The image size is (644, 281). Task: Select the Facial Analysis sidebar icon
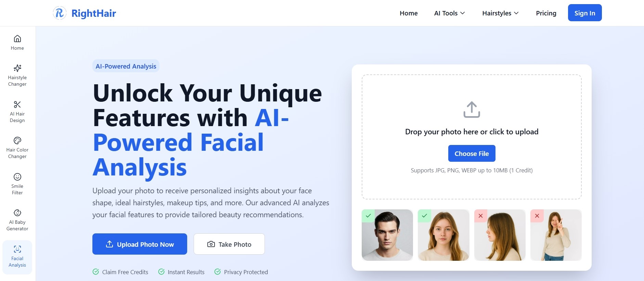tap(17, 249)
